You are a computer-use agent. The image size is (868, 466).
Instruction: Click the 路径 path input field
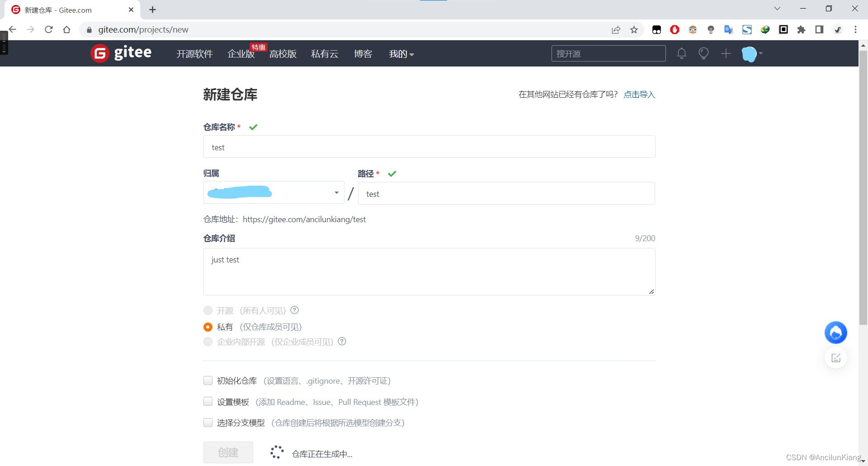click(x=506, y=194)
